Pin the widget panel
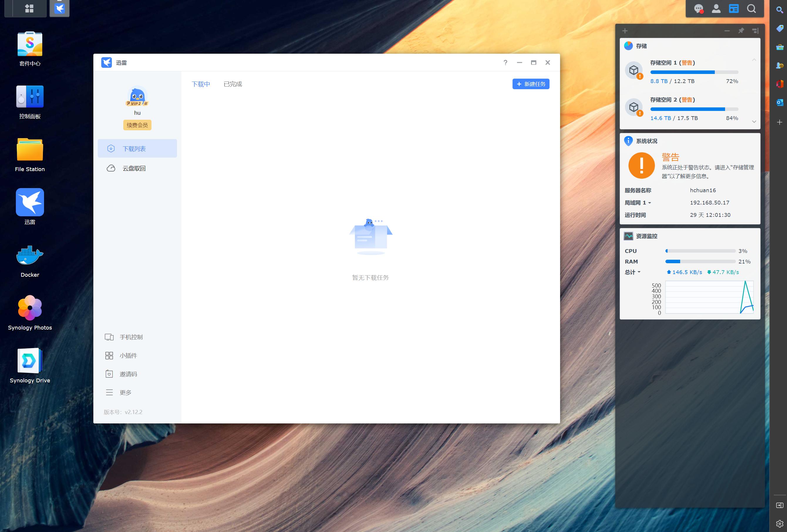This screenshot has height=532, width=787. point(741,31)
